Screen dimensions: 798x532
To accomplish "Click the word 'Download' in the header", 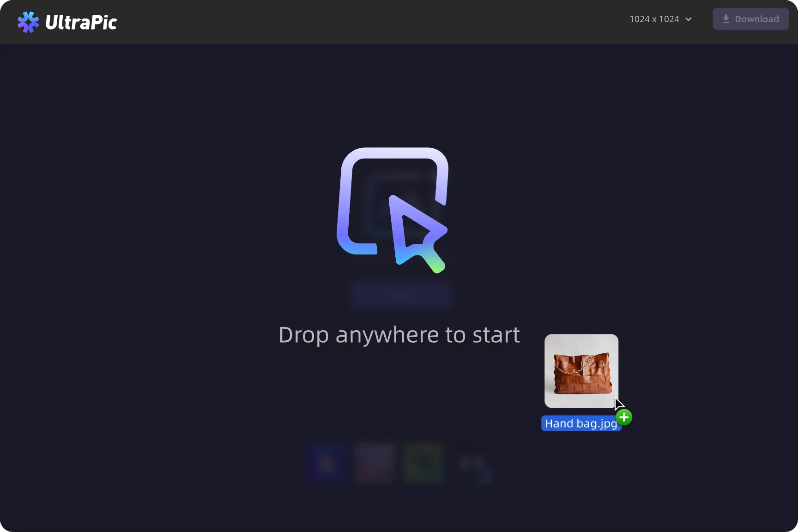I will tap(756, 19).
